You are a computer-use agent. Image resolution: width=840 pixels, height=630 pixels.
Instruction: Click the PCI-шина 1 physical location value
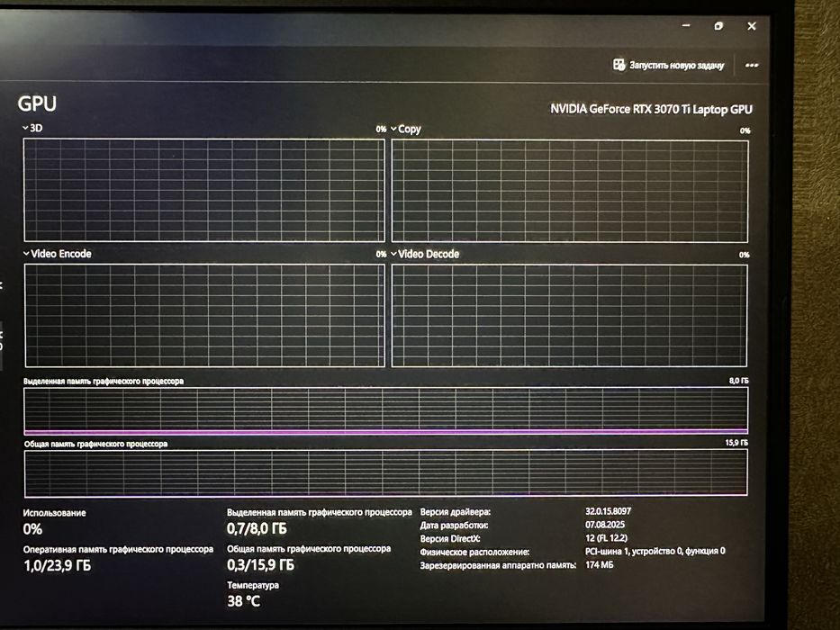(655, 551)
